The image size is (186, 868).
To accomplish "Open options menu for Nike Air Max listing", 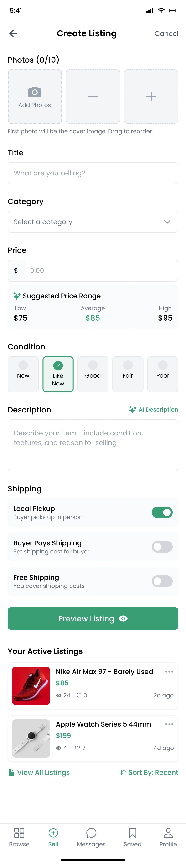I will point(169,672).
